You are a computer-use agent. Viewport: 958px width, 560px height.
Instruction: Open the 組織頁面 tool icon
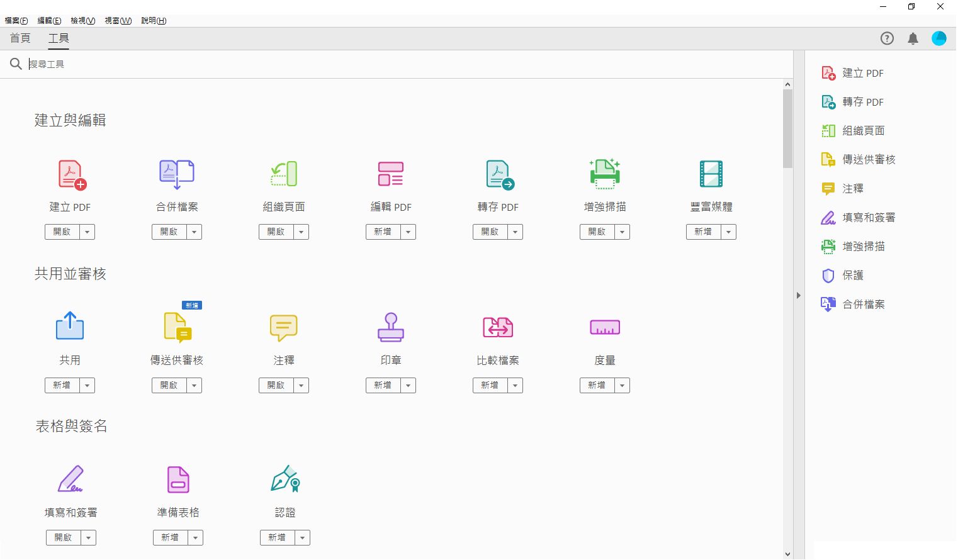pos(284,174)
